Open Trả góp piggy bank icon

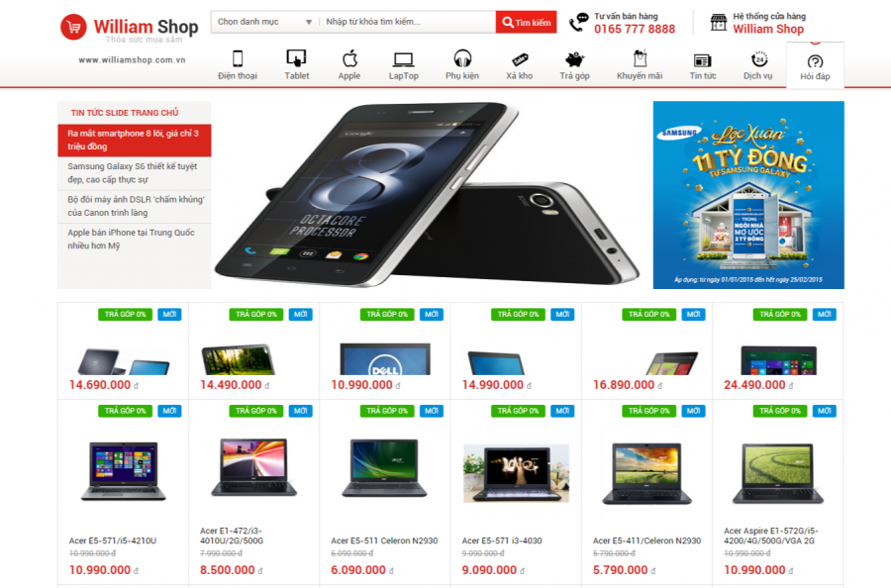[x=574, y=59]
